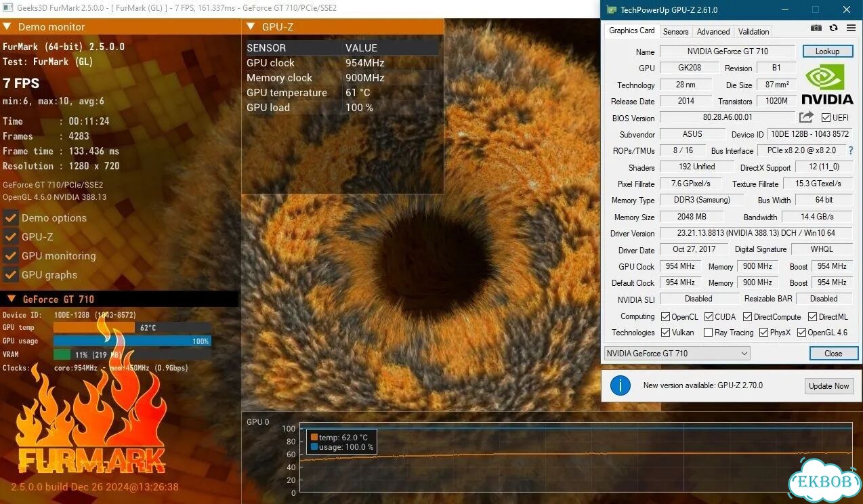Switch to the Graphics Card tab
The width and height of the screenshot is (863, 504).
(x=631, y=30)
